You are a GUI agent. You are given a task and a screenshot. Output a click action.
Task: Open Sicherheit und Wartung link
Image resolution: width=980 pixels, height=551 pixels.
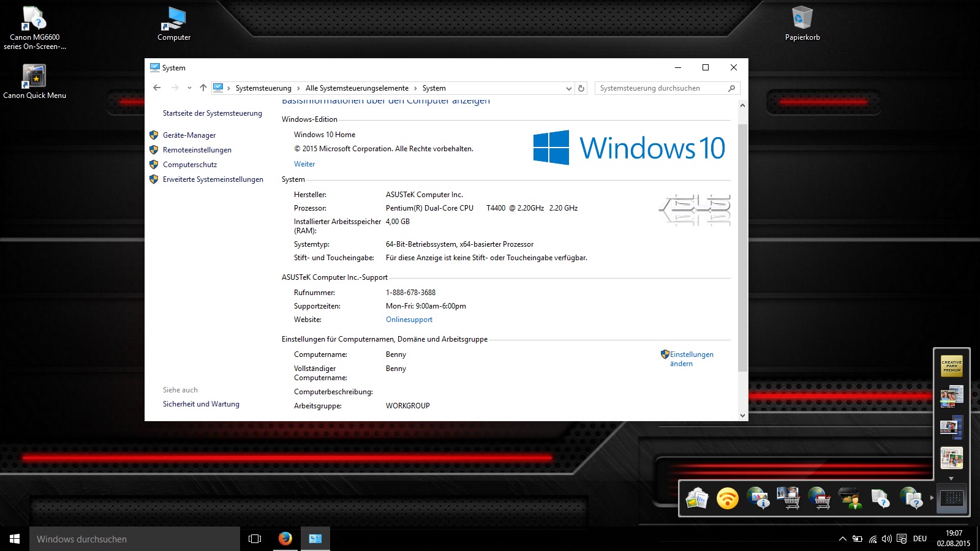201,404
